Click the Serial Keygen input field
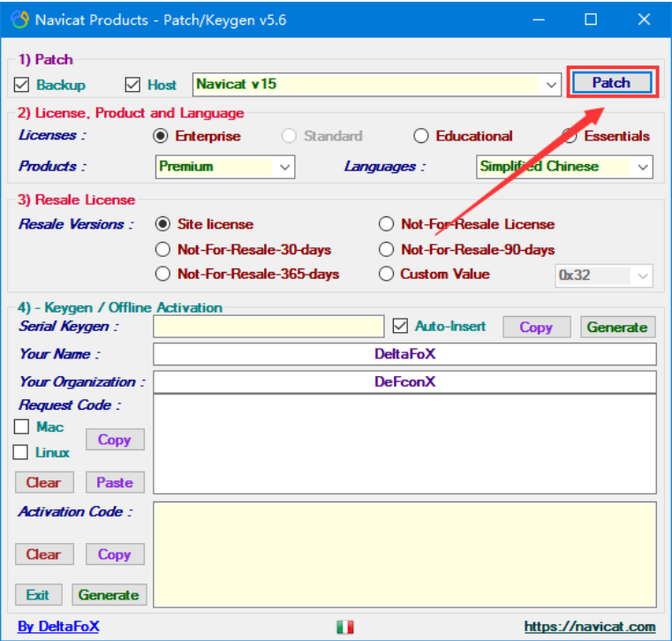The height and width of the screenshot is (641, 672). [x=268, y=327]
